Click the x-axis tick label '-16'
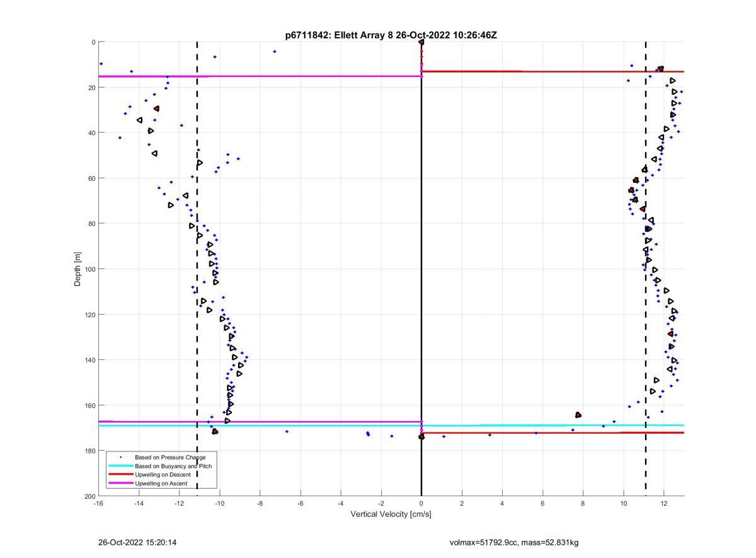The height and width of the screenshot is (558, 756). click(x=98, y=503)
